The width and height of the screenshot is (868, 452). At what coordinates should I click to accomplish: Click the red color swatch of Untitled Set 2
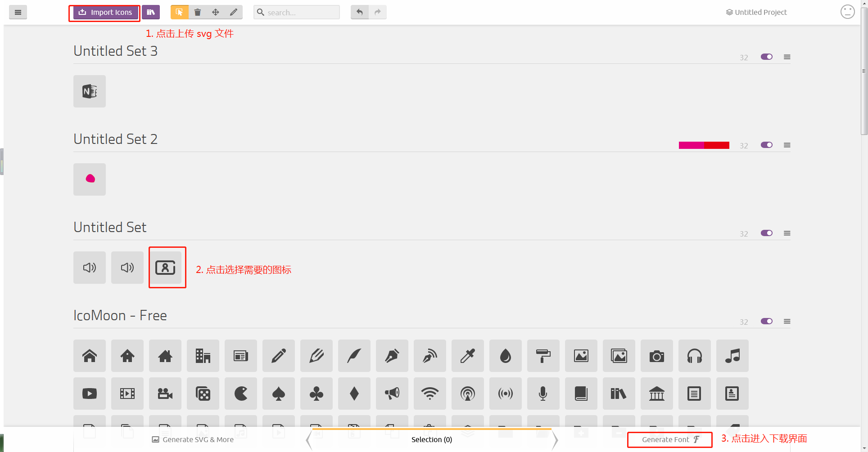(x=717, y=145)
